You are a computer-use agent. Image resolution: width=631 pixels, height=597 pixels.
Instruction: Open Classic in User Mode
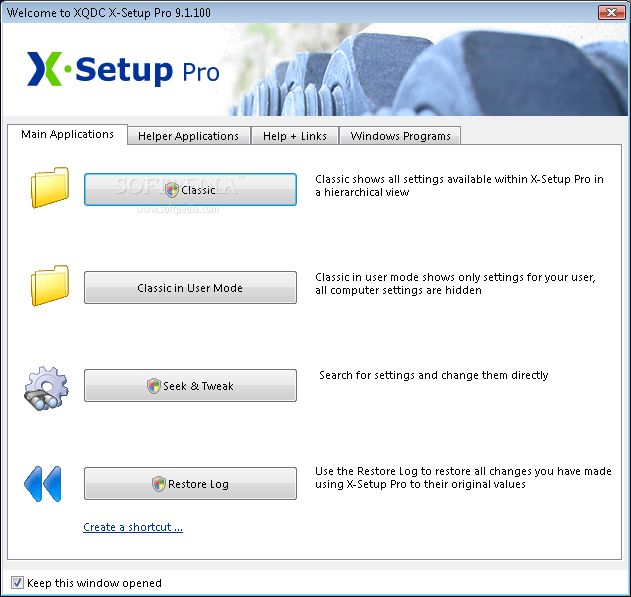click(x=190, y=288)
